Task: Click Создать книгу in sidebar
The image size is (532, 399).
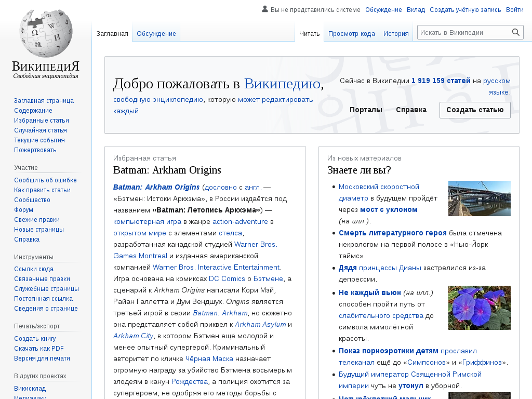Action: pyautogui.click(x=35, y=339)
